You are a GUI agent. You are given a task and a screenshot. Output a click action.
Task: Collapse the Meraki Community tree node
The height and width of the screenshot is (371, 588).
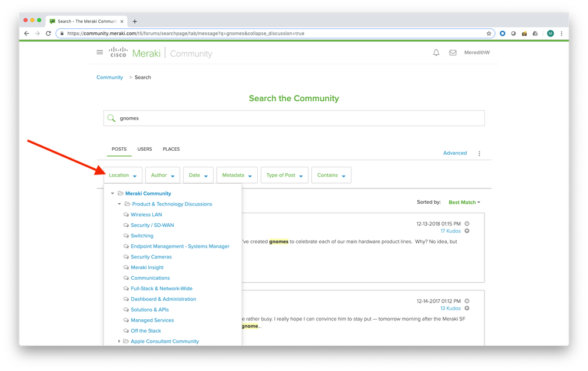[112, 194]
